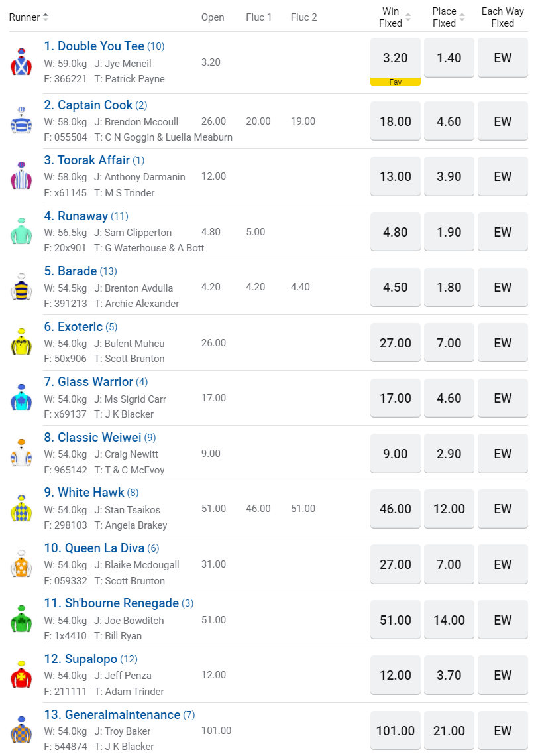Select Double You Tee win odds 3.20
This screenshot has width=538, height=756.
(396, 58)
